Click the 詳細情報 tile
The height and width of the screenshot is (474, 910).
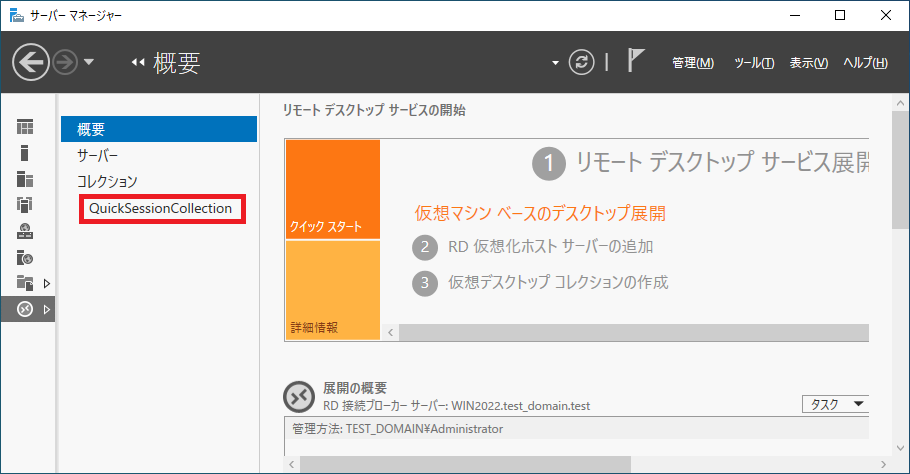coord(333,290)
